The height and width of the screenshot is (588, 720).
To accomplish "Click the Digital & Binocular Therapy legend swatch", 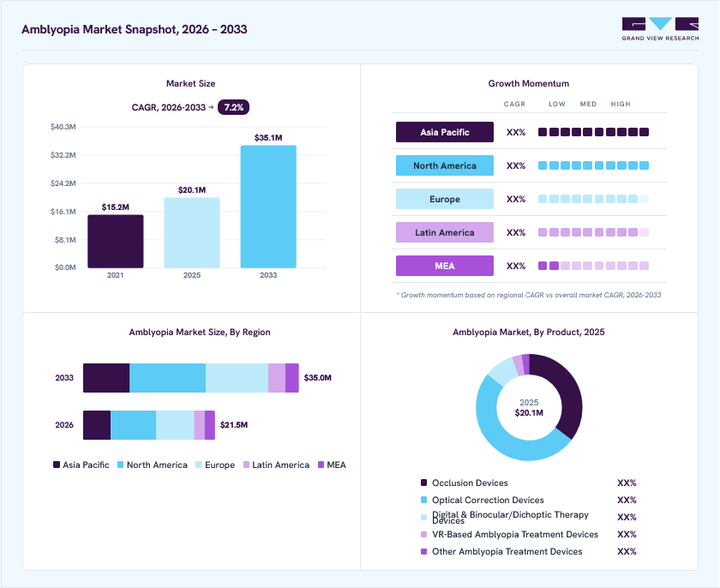I will (423, 517).
